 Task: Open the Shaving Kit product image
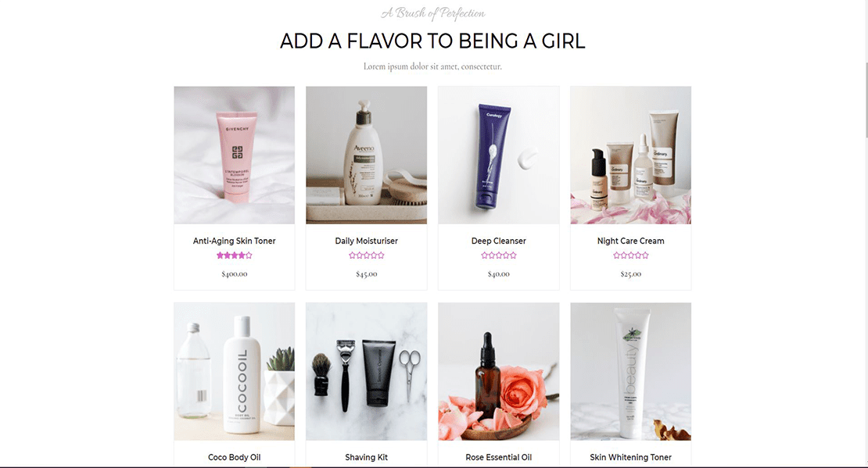367,371
